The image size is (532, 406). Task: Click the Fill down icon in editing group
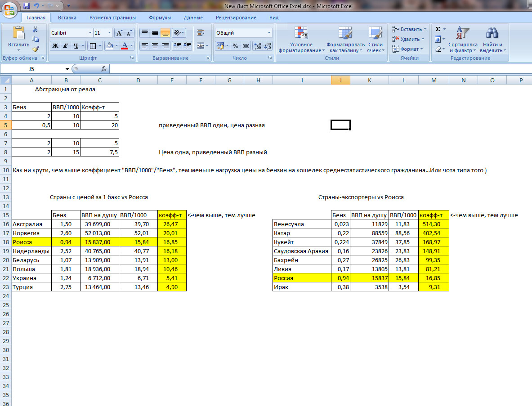[438, 39]
